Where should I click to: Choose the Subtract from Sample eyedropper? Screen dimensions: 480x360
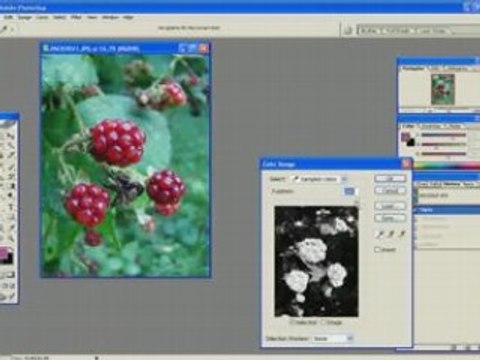coord(402,234)
